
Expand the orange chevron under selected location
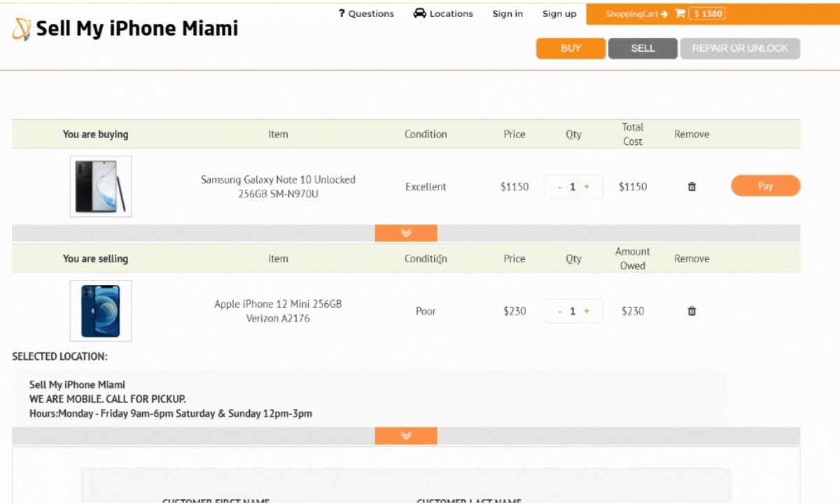406,436
